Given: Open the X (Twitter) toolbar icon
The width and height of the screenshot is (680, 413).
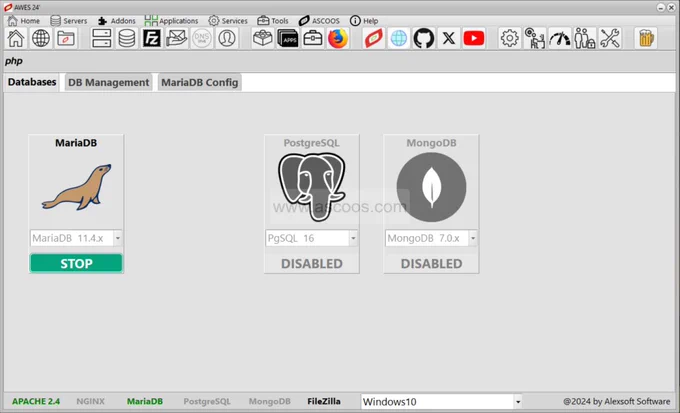Looking at the screenshot, I should pyautogui.click(x=449, y=38).
